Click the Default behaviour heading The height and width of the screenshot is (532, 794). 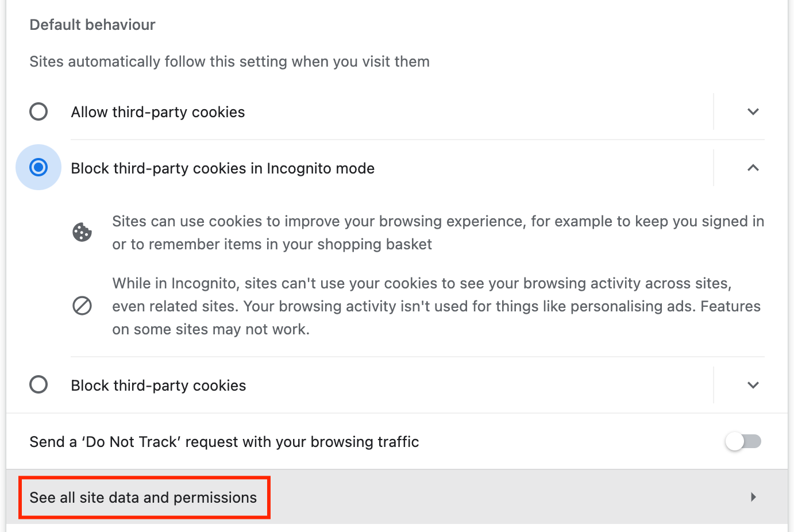click(x=92, y=25)
